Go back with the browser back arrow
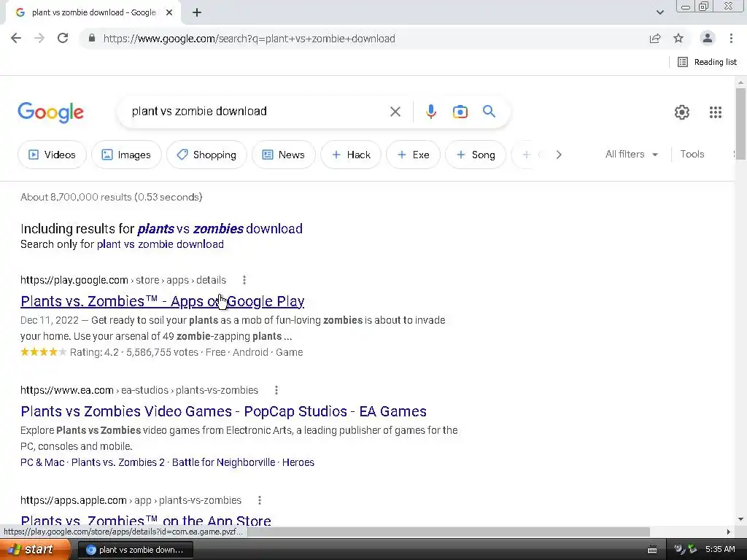 coord(16,38)
